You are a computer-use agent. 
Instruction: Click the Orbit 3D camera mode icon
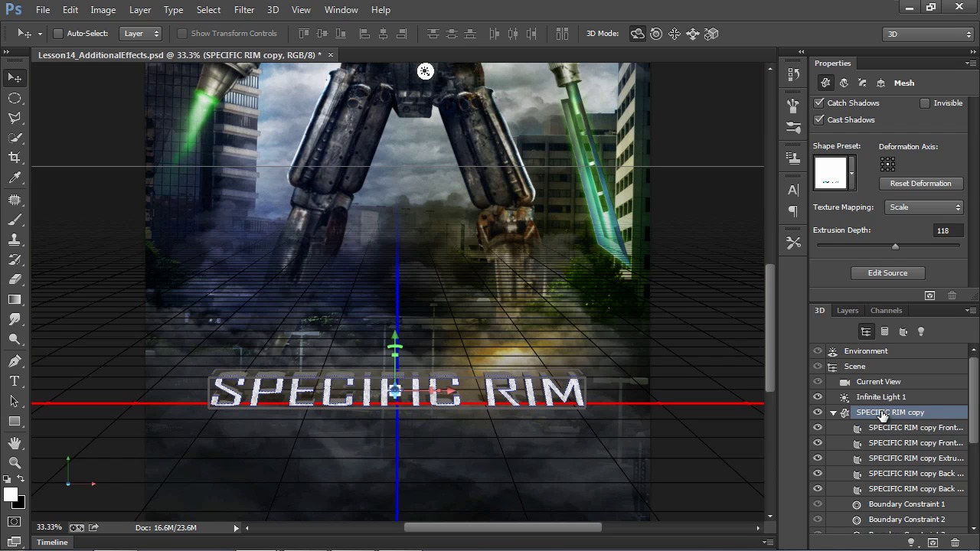coord(638,34)
